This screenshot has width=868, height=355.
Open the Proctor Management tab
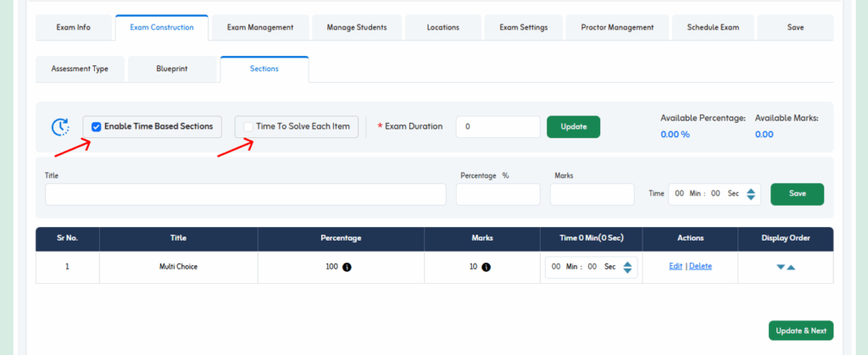pyautogui.click(x=617, y=27)
